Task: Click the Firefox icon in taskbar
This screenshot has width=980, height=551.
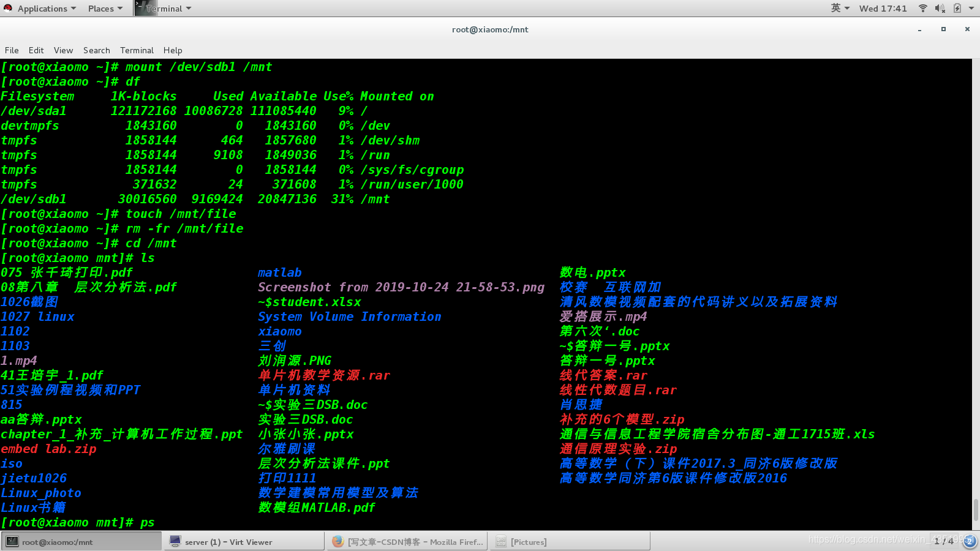Action: pos(338,541)
